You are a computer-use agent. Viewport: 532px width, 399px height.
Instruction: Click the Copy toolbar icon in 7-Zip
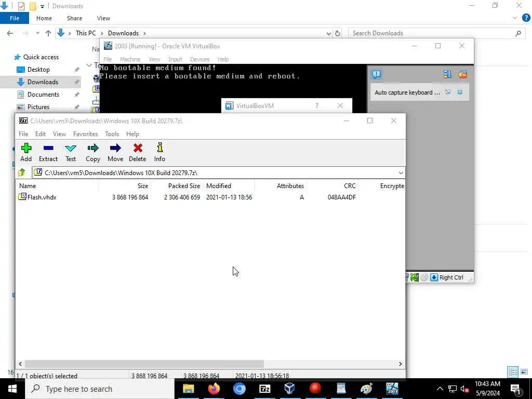92,148
